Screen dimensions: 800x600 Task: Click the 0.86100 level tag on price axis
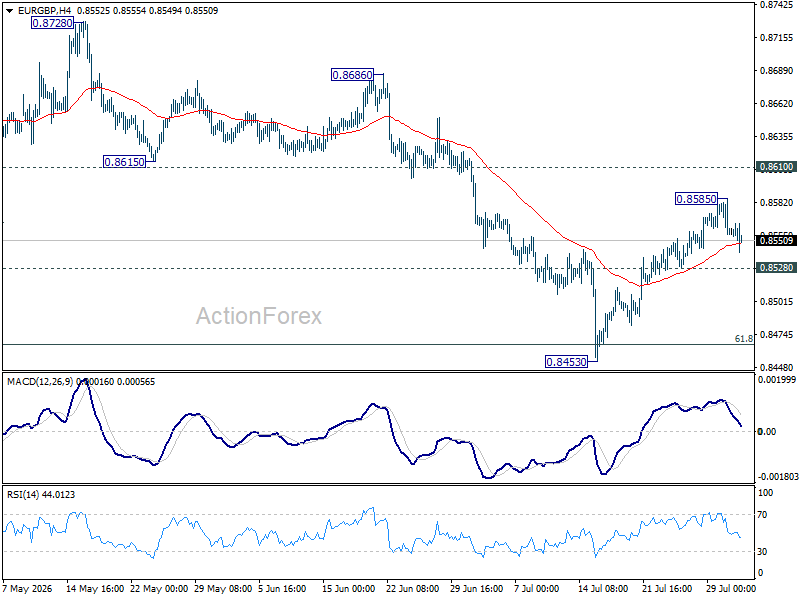(777, 167)
